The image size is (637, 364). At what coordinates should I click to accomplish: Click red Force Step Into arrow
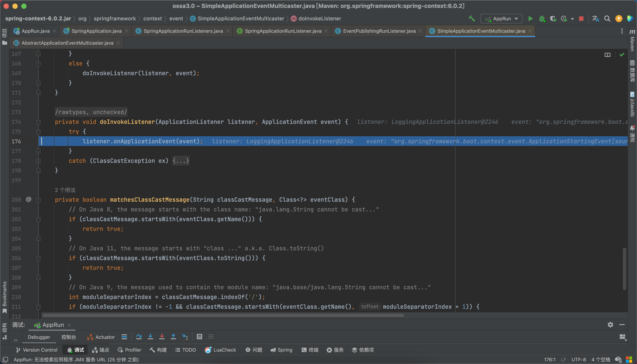point(162,337)
